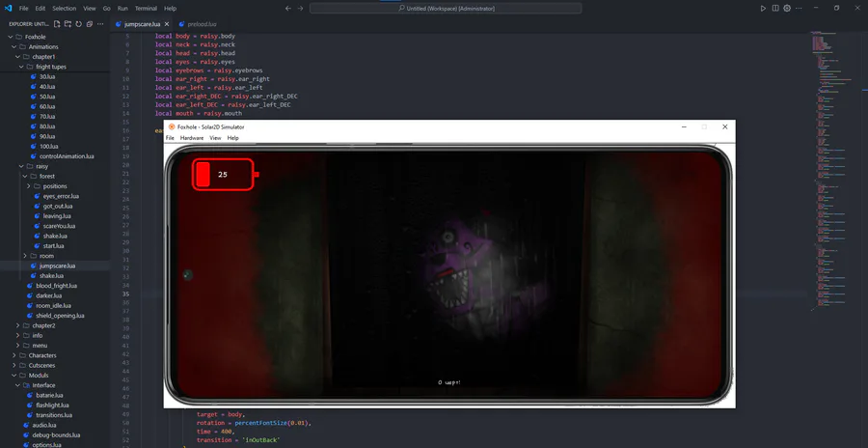Go back using the title bar arrow

[x=287, y=9]
